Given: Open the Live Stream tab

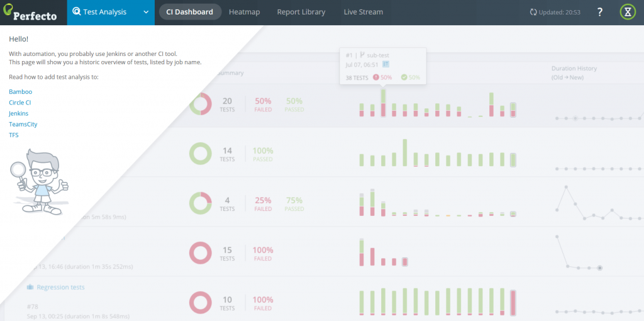Looking at the screenshot, I should [363, 12].
